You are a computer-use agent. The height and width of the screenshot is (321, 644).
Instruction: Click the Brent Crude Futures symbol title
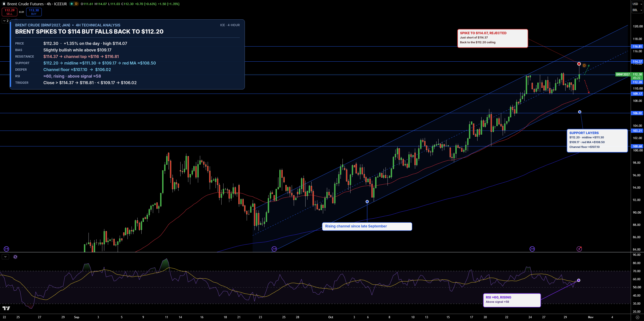point(25,4)
